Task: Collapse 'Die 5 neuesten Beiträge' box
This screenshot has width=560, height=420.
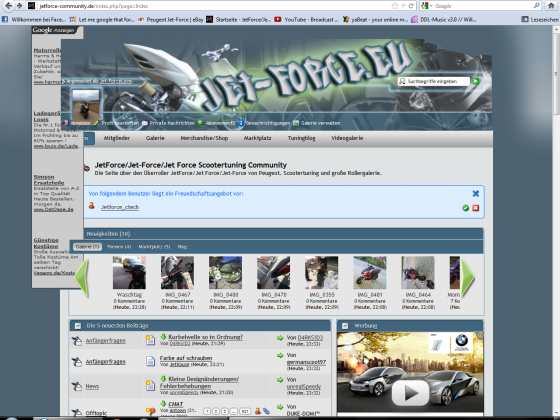Action: pos(78,326)
